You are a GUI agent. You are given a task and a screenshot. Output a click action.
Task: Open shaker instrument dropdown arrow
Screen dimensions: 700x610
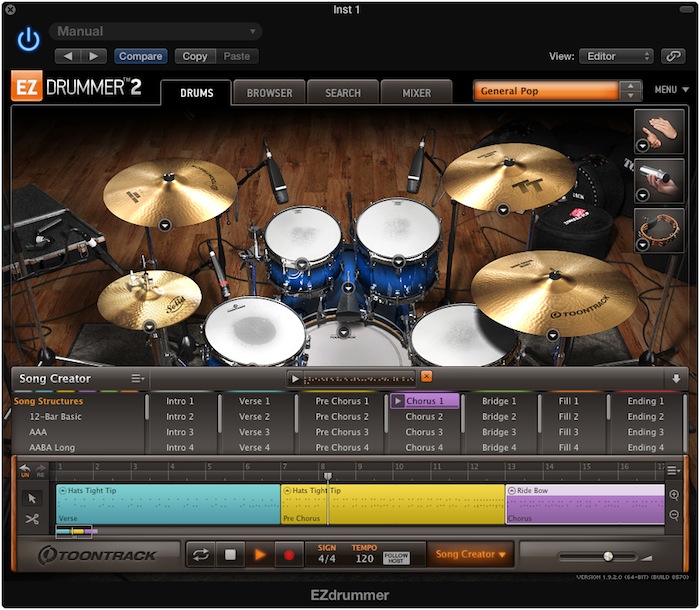(x=642, y=195)
